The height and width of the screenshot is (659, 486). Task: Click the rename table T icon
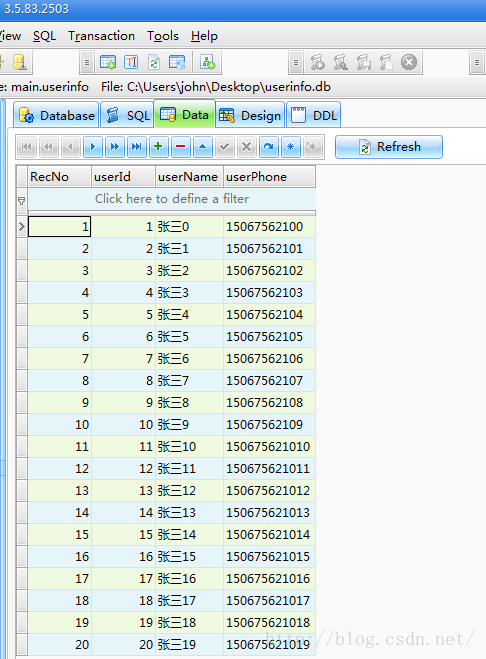131,63
